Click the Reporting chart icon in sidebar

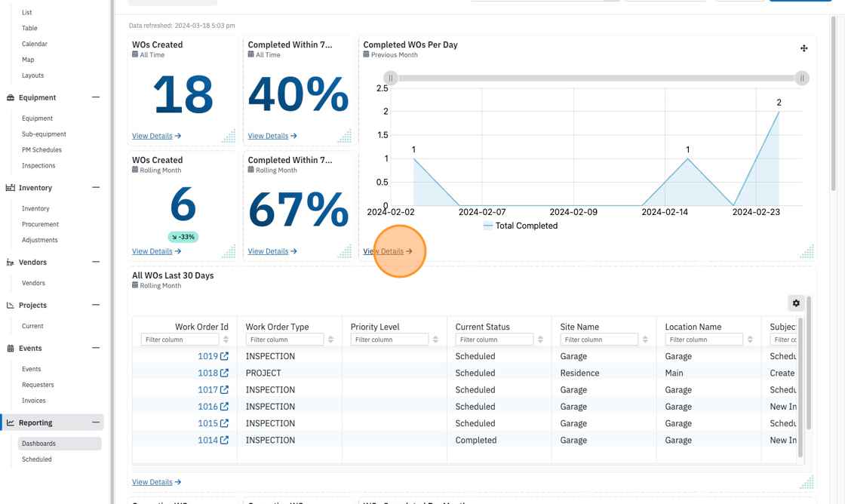click(x=11, y=423)
